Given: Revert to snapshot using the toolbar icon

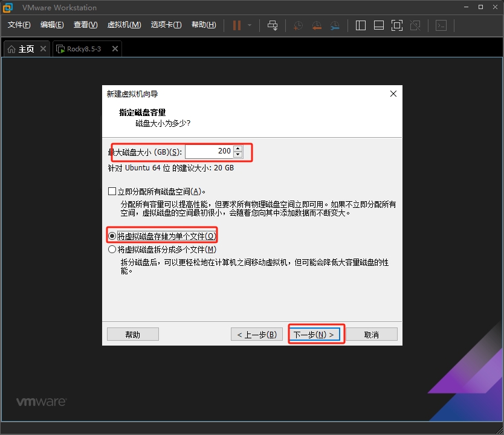Looking at the screenshot, I should pyautogui.click(x=317, y=25).
